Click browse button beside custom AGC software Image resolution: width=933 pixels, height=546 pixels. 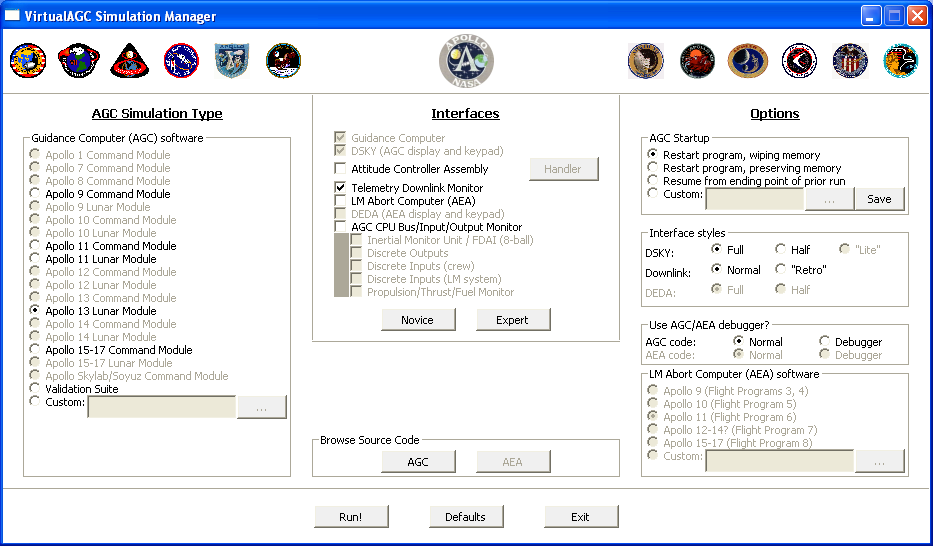[x=262, y=407]
